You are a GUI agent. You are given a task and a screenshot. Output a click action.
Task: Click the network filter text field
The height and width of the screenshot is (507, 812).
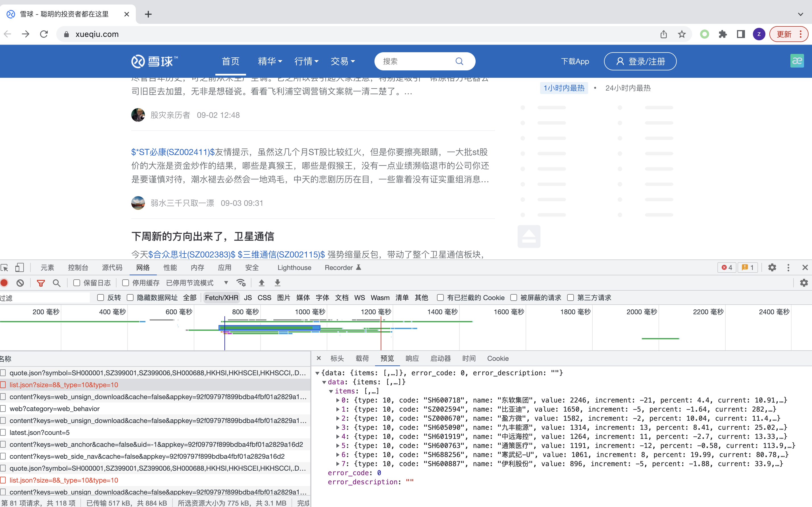tap(45, 298)
